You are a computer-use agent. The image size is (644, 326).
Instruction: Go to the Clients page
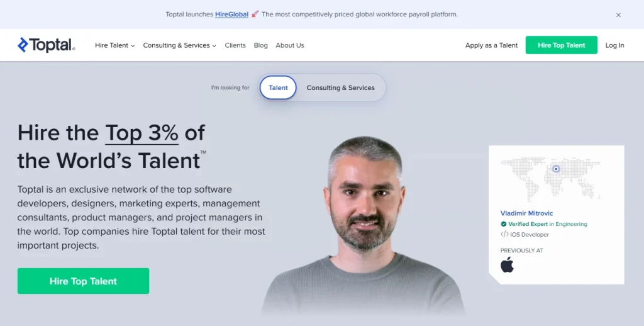[x=235, y=45]
